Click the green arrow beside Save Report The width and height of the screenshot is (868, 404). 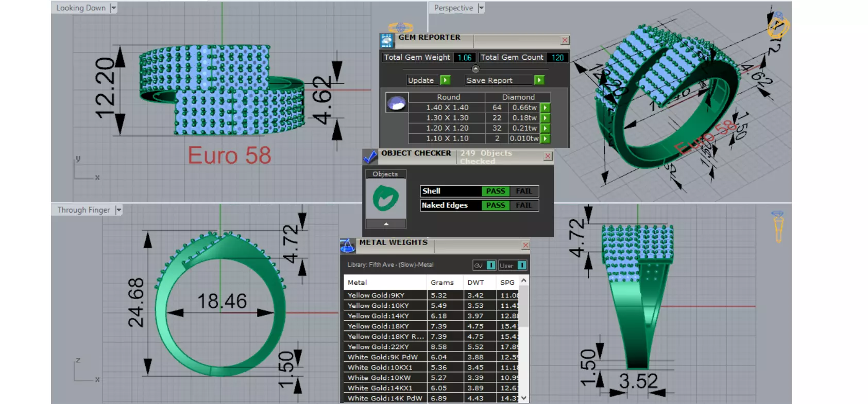pyautogui.click(x=539, y=80)
